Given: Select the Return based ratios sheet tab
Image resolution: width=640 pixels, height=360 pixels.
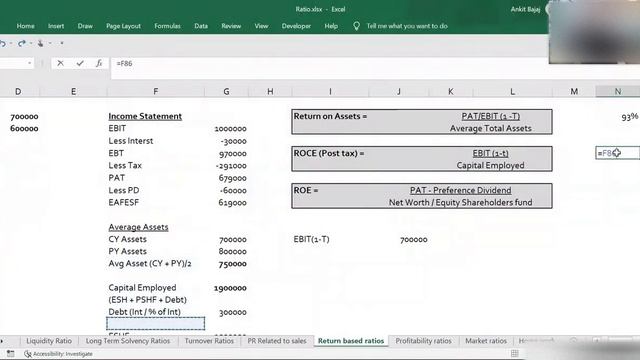Looking at the screenshot, I should (351, 341).
